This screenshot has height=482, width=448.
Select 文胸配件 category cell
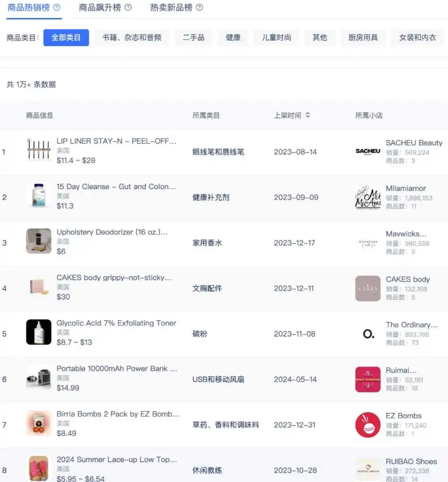coord(207,288)
